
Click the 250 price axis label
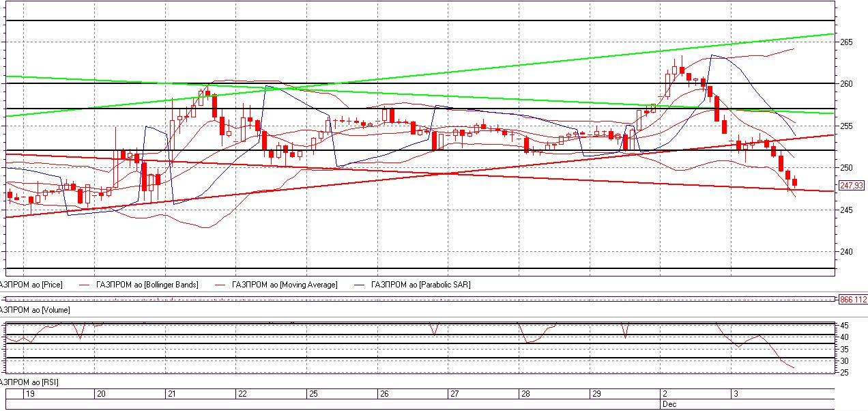coord(846,168)
